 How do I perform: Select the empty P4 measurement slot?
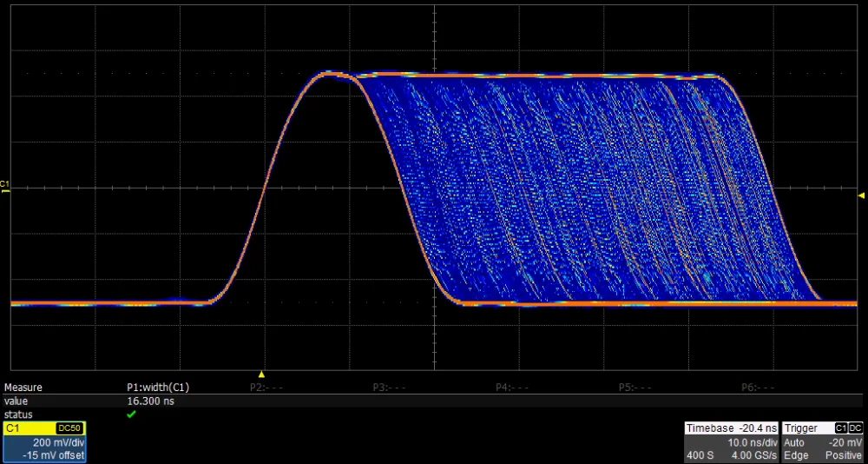pyautogui.click(x=513, y=388)
